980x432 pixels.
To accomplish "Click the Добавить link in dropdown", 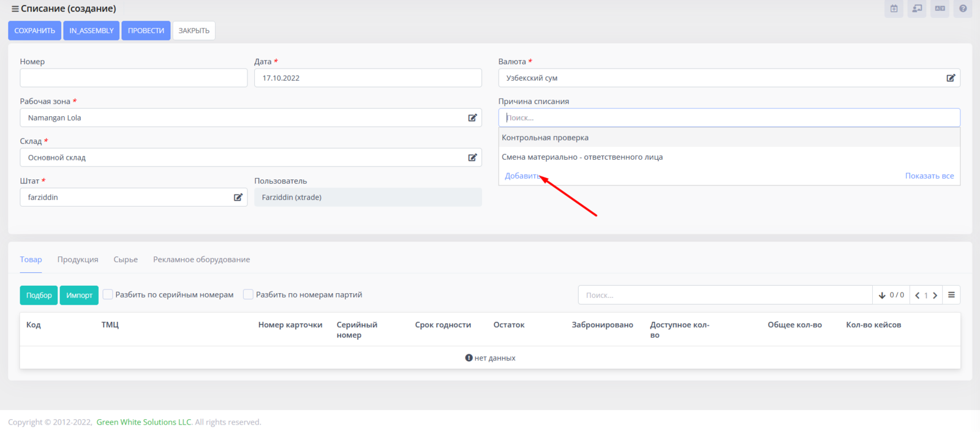I will (521, 176).
